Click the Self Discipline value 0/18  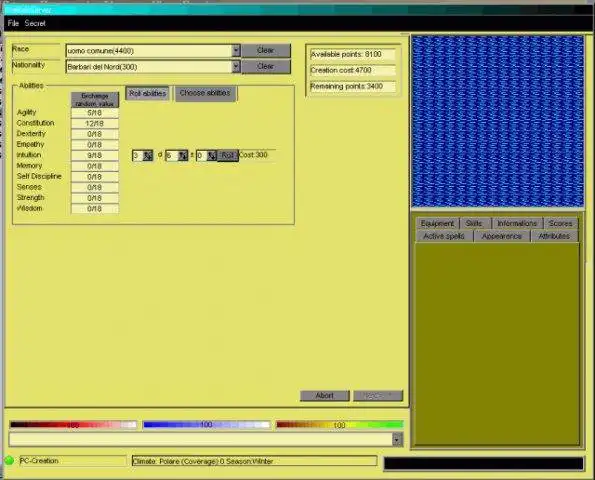point(95,177)
